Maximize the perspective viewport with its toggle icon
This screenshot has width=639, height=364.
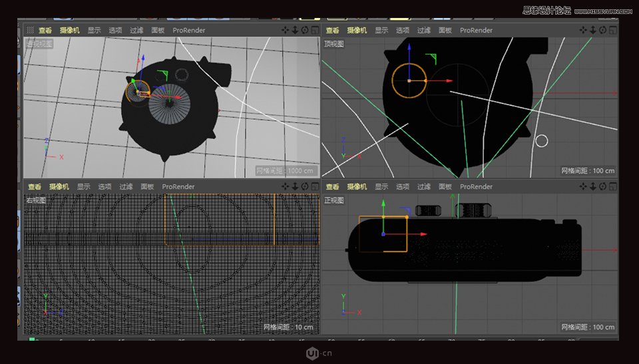pyautogui.click(x=314, y=30)
